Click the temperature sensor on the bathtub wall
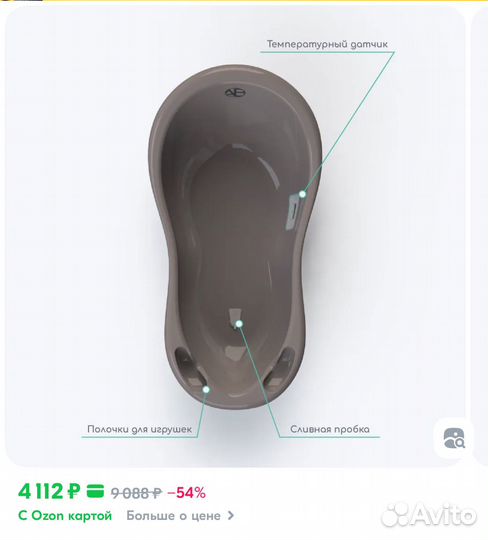 click(293, 212)
